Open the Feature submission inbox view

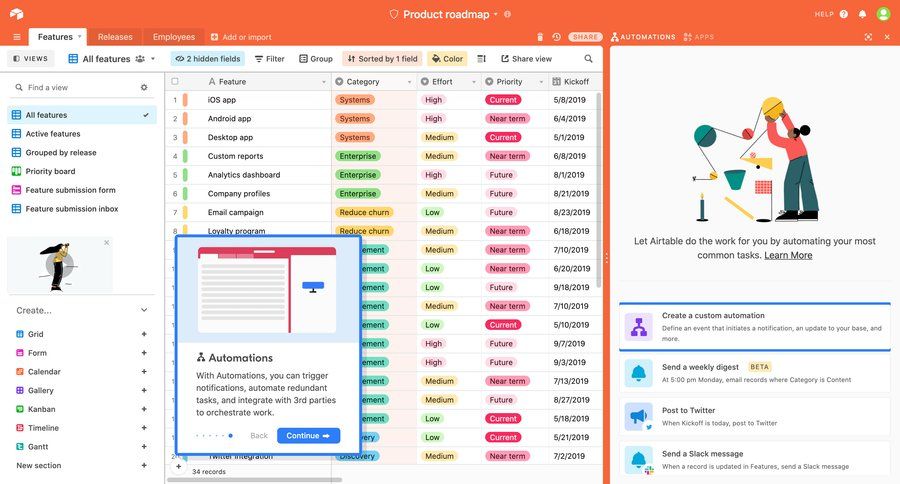82,209
